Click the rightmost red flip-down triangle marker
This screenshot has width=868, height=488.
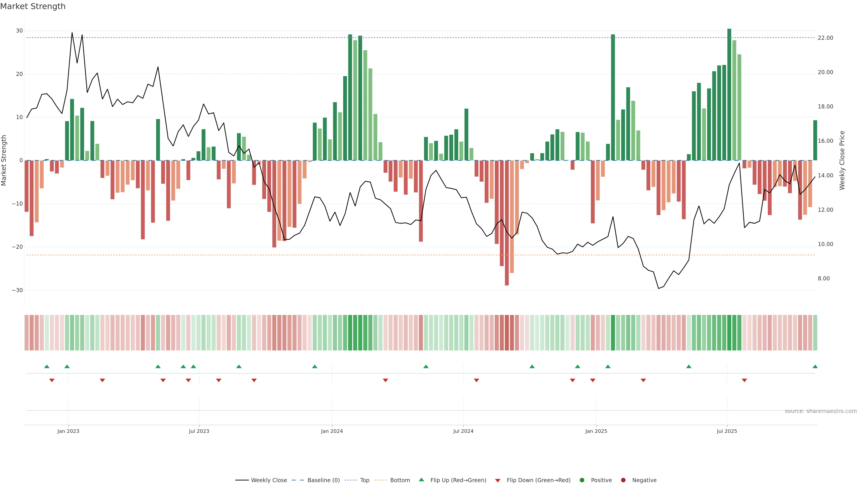[744, 380]
